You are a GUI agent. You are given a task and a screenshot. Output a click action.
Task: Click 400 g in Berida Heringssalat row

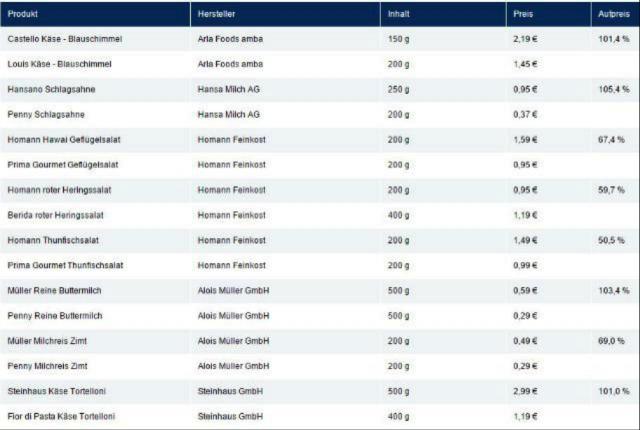398,215
